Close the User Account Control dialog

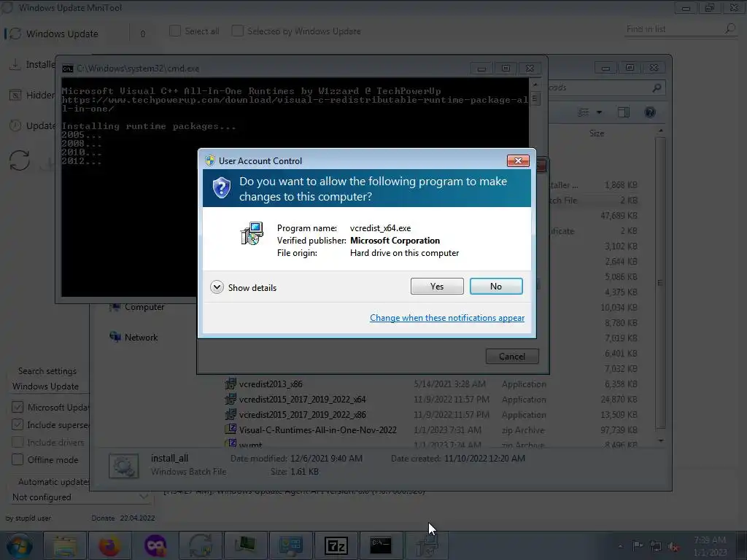pos(518,160)
